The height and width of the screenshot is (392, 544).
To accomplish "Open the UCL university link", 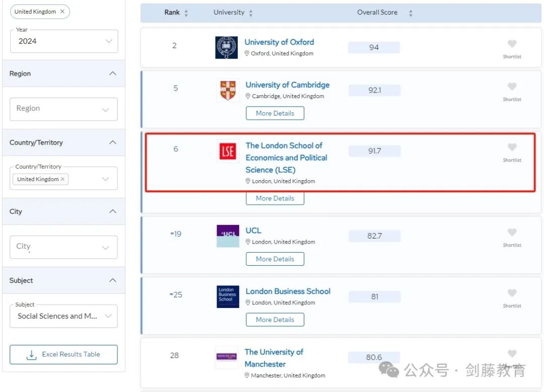I will 253,230.
